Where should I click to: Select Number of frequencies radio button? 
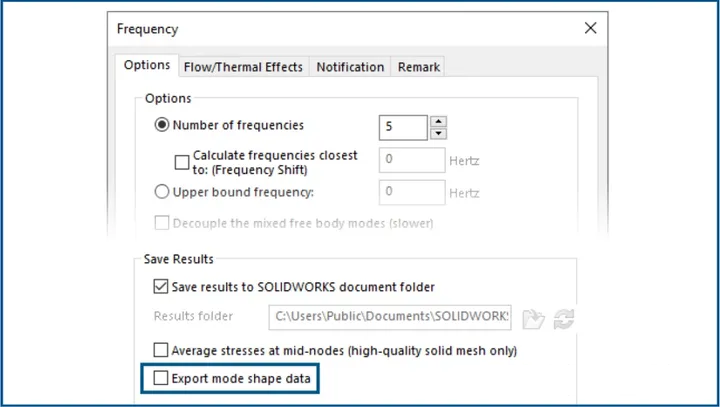(162, 125)
